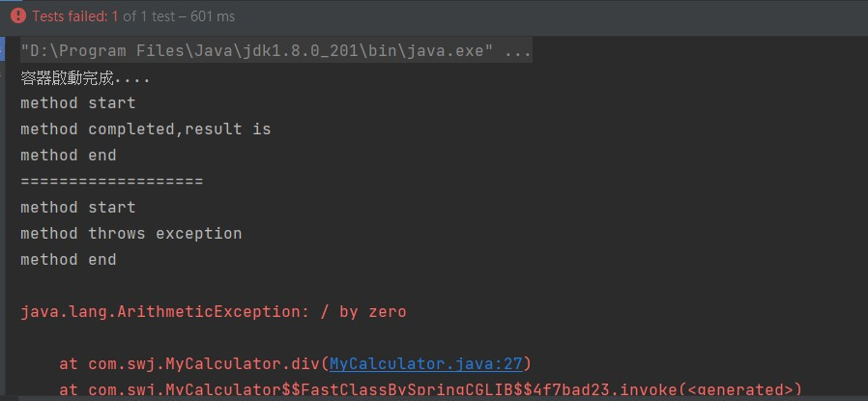Viewport: 868px width, 401px height.
Task: Open the MyCalculator.java:27 stack trace link
Action: [426, 364]
